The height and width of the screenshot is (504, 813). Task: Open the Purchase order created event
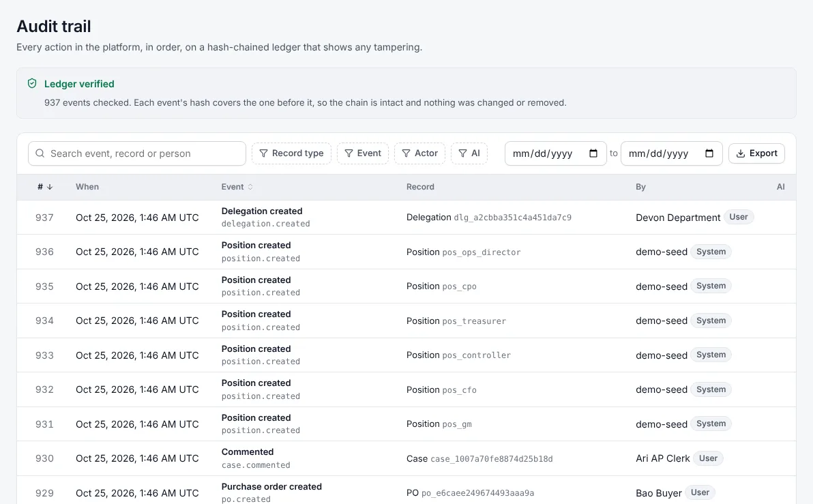(271, 487)
